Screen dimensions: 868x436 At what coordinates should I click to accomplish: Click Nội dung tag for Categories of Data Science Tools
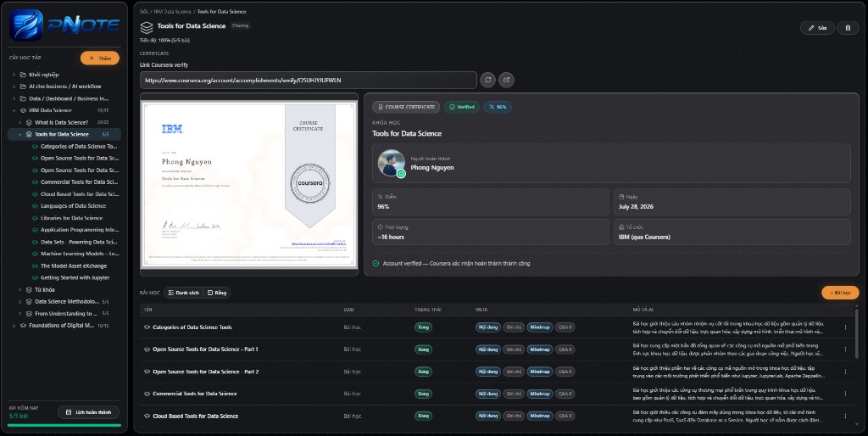[x=488, y=327]
